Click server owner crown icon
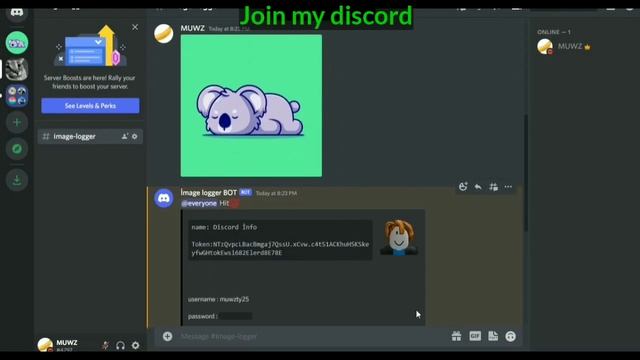The width and height of the screenshot is (640, 360). tap(587, 47)
